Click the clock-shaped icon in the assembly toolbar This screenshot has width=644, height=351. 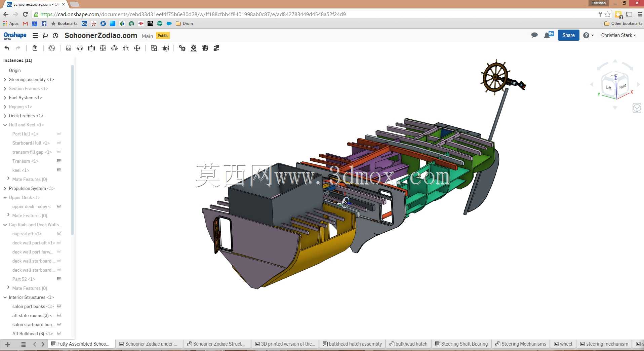coord(51,48)
